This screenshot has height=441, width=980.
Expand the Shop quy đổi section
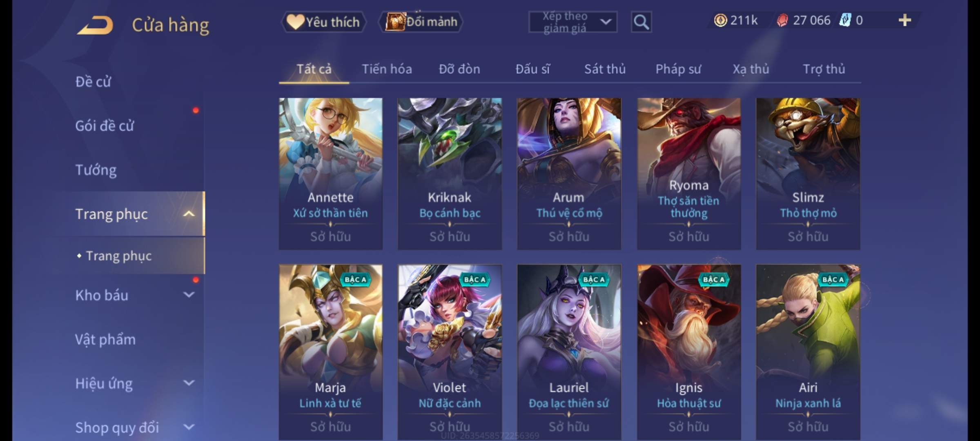189,427
